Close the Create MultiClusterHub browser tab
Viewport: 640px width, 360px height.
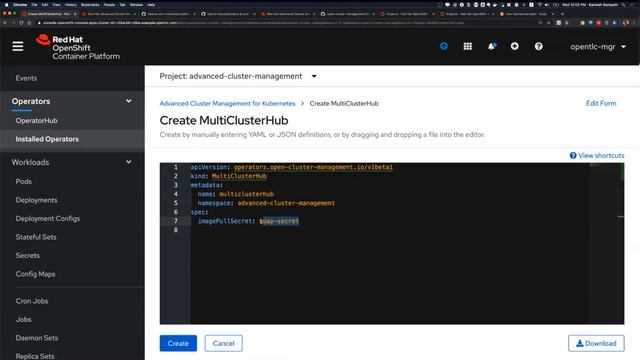[x=75, y=14]
